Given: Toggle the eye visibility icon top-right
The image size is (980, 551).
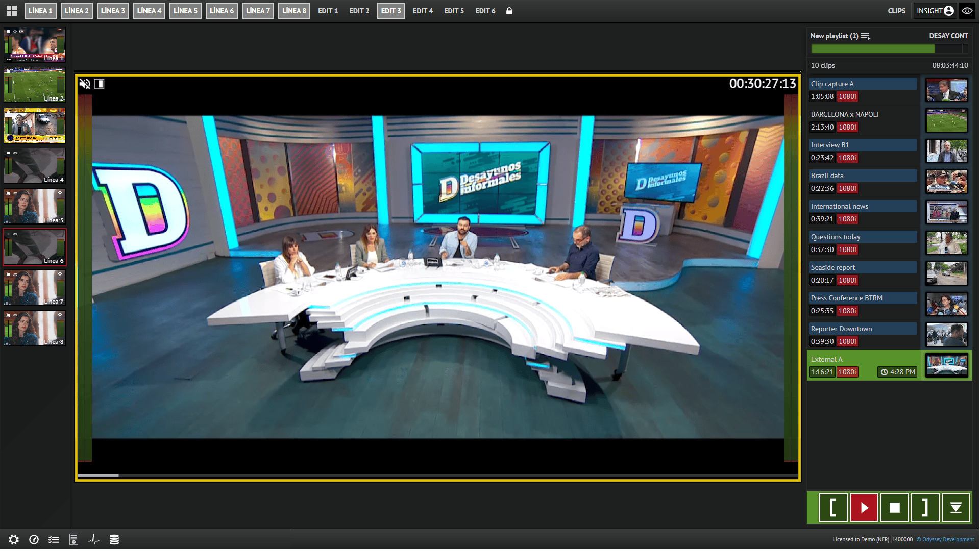Looking at the screenshot, I should [967, 11].
